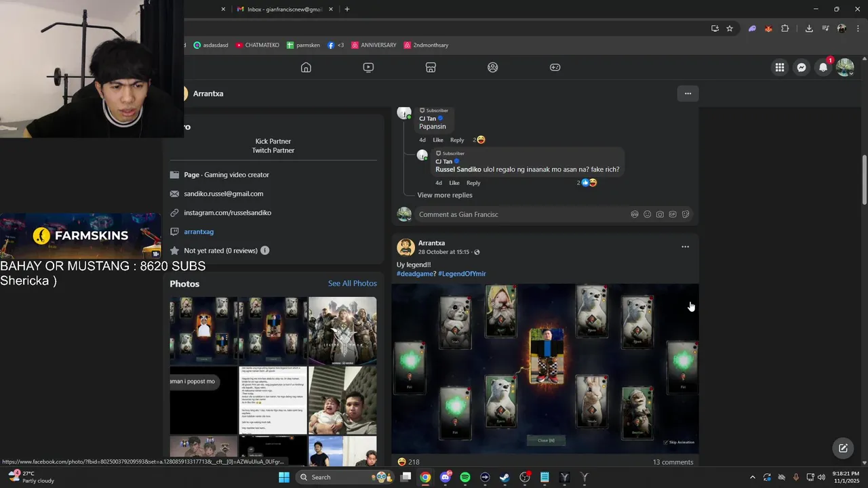Image resolution: width=868 pixels, height=488 pixels.
Task: Open the Facebook apps menu grid
Action: [x=780, y=67]
